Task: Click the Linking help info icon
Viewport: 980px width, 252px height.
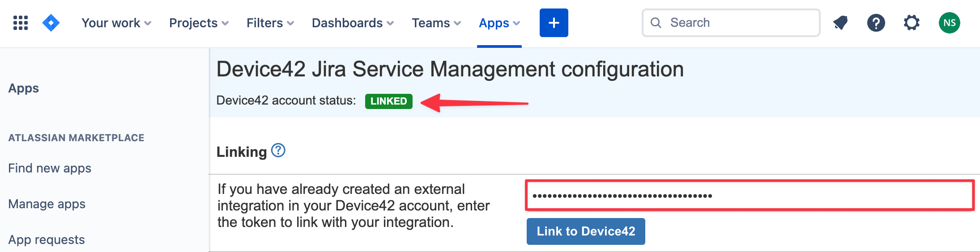Action: [x=278, y=151]
